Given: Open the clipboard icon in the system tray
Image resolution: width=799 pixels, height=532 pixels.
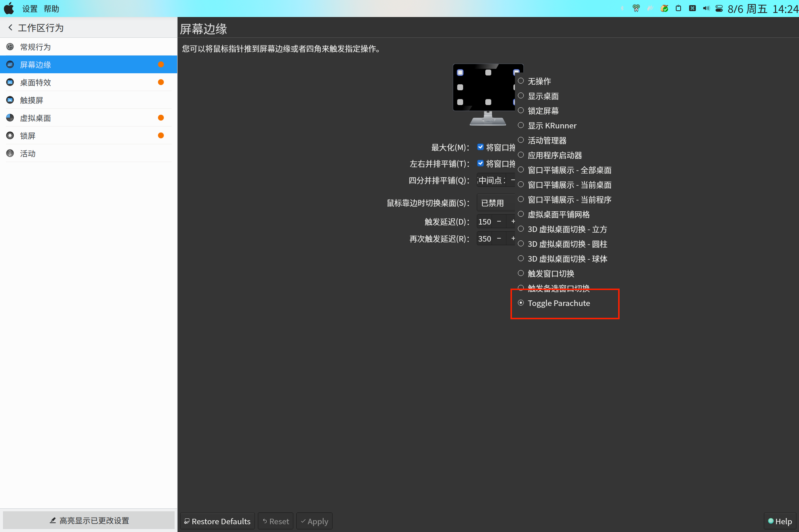Looking at the screenshot, I should (678, 8).
